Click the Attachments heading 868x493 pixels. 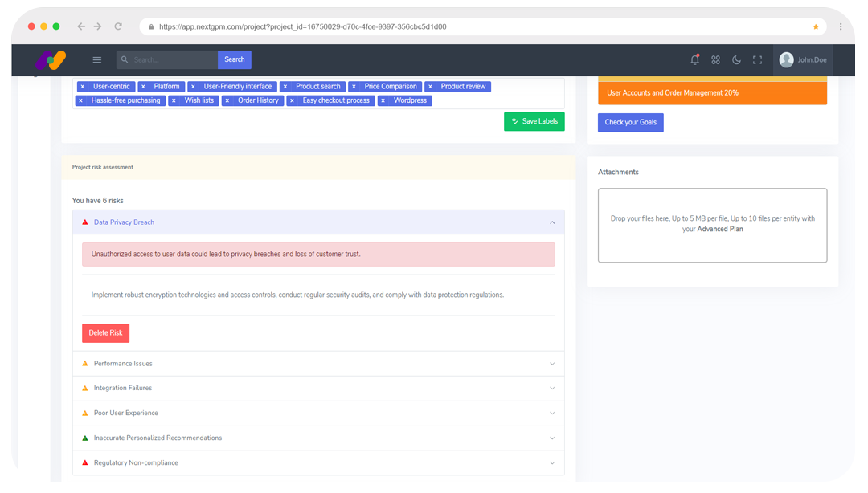tap(618, 172)
